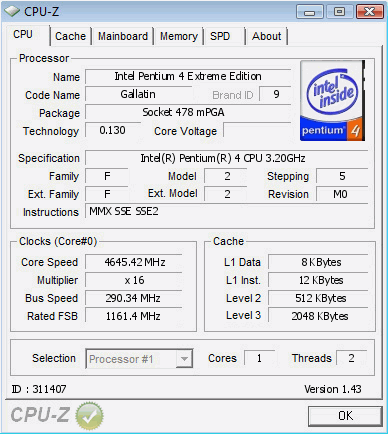This screenshot has height=434, width=388.
Task: Click the L1 Inst. value 12 KBytes
Action: click(318, 280)
